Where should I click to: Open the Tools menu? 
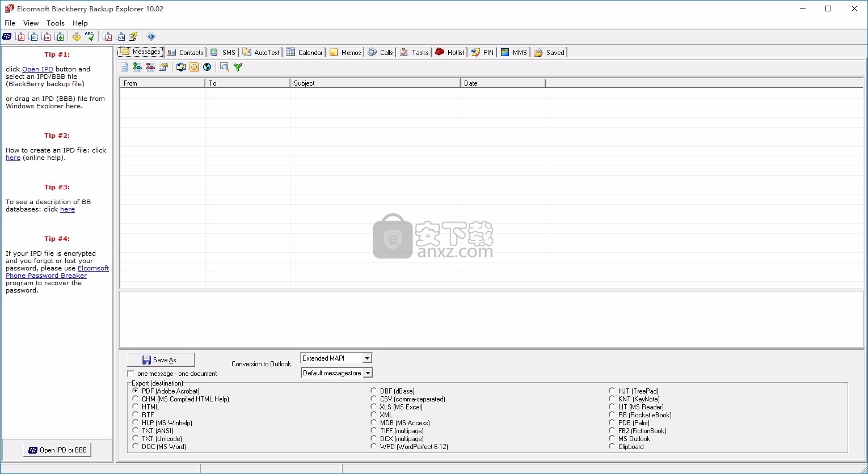[x=56, y=23]
